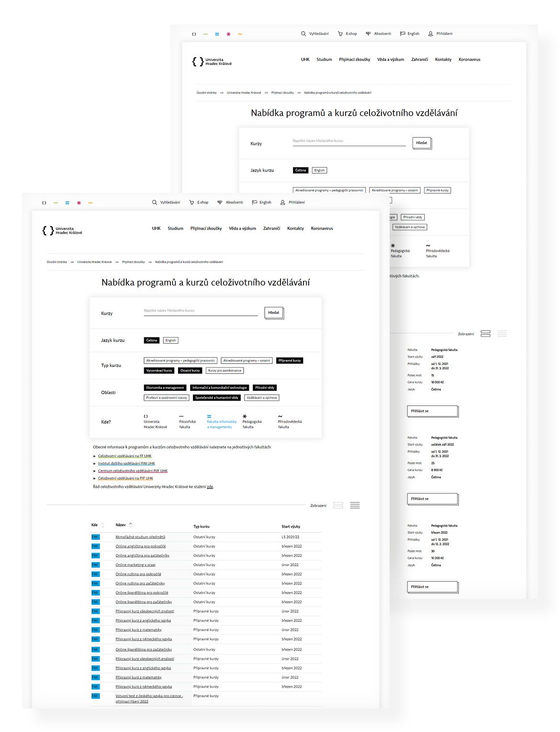The width and height of the screenshot is (560, 732).
Task: Click the Přihlášení user icon on the front page
Action: (283, 202)
